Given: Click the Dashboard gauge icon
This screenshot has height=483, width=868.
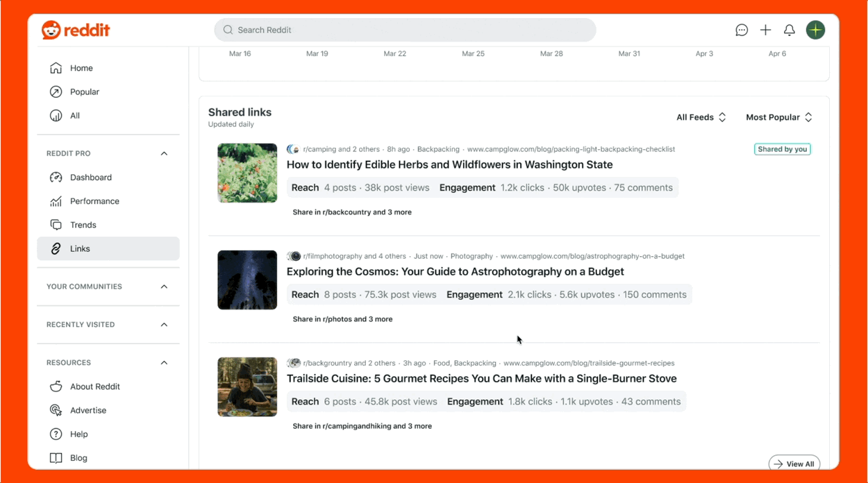Looking at the screenshot, I should coord(56,177).
